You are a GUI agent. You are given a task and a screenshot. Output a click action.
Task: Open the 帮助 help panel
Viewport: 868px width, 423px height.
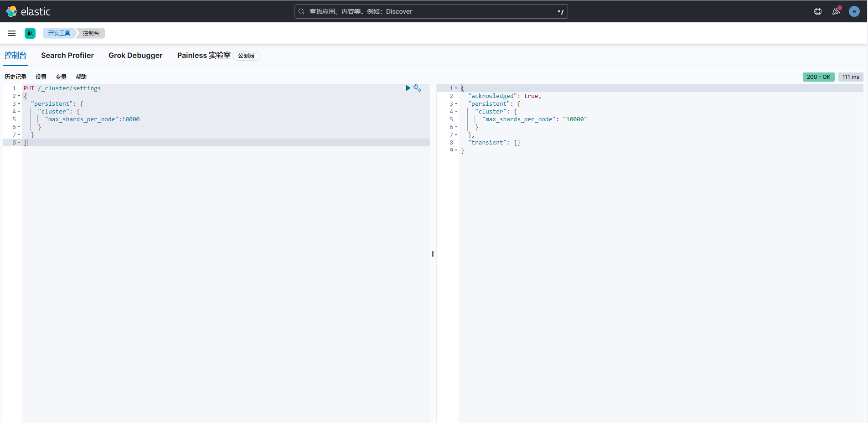click(x=81, y=77)
